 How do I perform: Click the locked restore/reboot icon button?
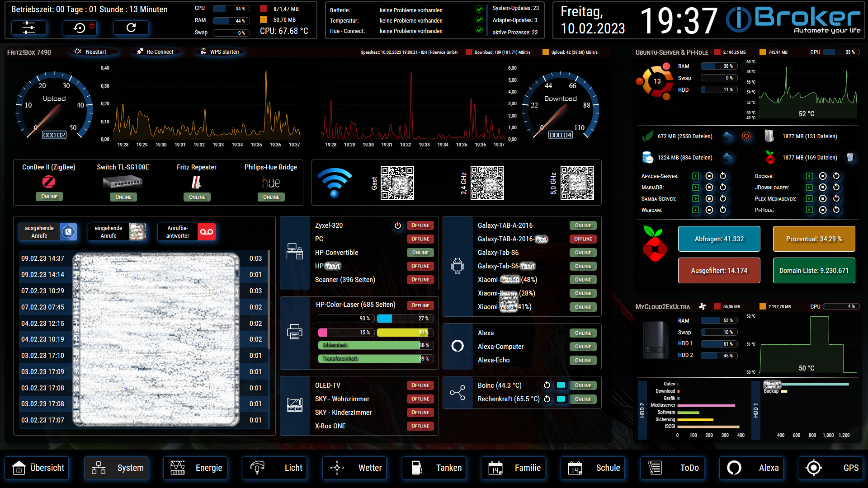coord(80,28)
